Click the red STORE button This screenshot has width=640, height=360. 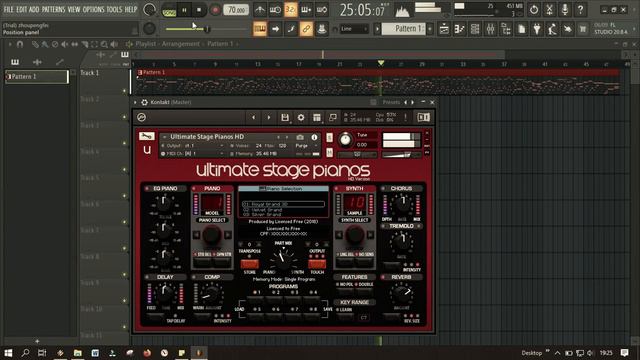click(x=249, y=264)
